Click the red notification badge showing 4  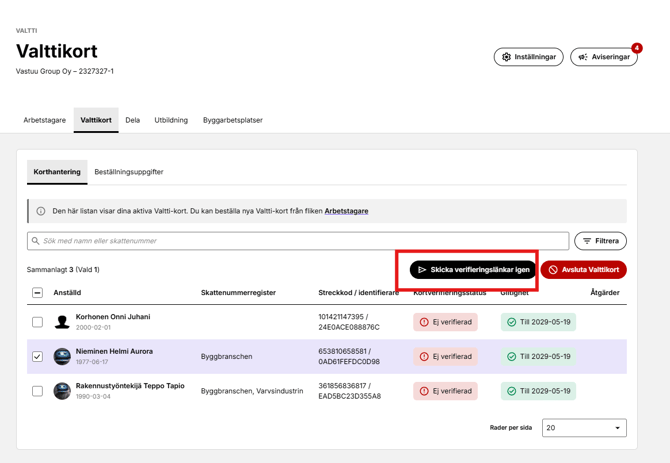637,48
